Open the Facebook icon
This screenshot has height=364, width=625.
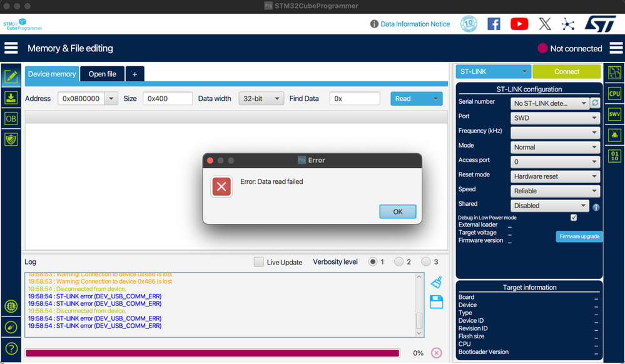click(x=494, y=24)
